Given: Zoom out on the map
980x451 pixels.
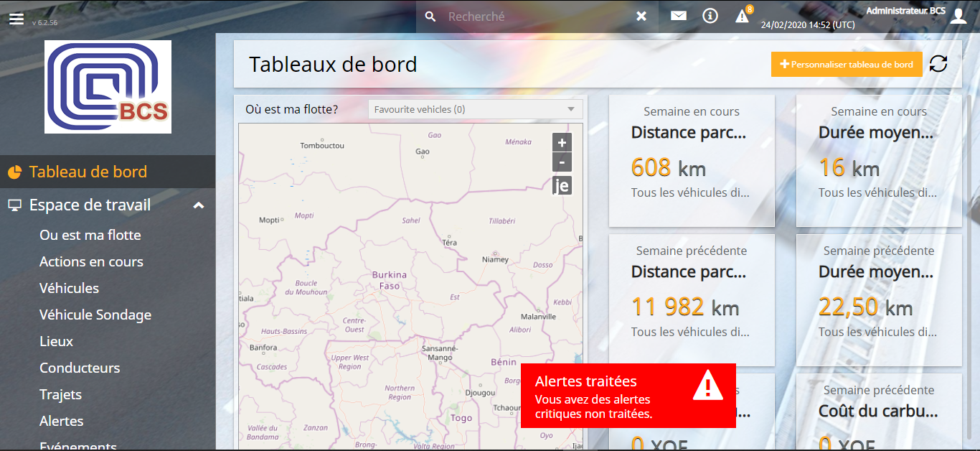Looking at the screenshot, I should 562,162.
